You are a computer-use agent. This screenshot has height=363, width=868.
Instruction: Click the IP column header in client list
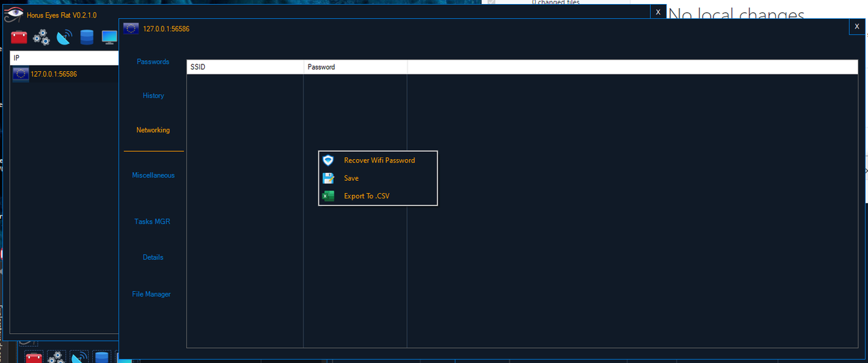click(x=64, y=58)
